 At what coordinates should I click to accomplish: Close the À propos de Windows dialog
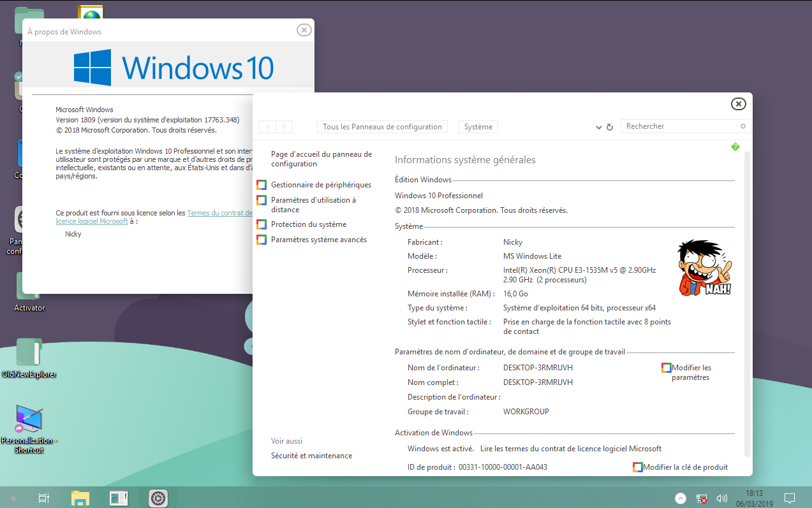tap(304, 30)
